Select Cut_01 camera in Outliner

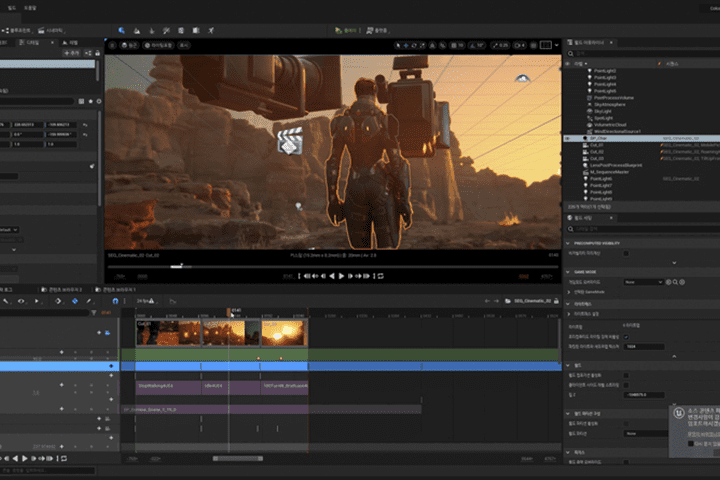[596, 145]
